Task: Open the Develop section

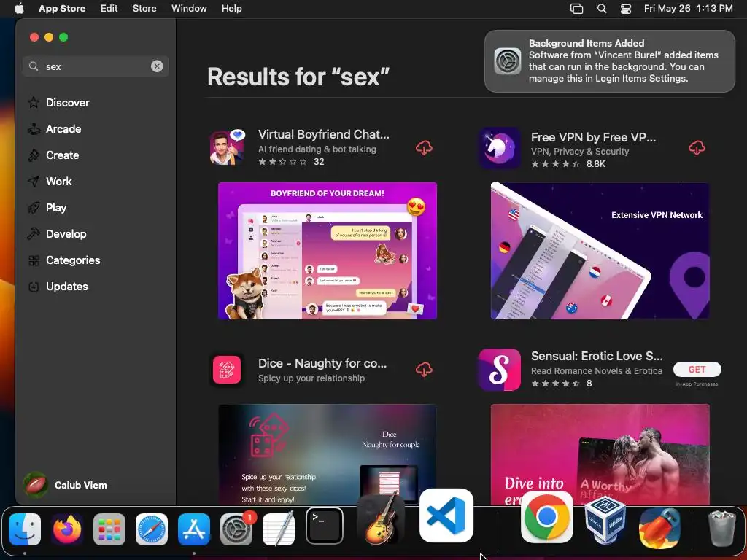Action: [66, 234]
